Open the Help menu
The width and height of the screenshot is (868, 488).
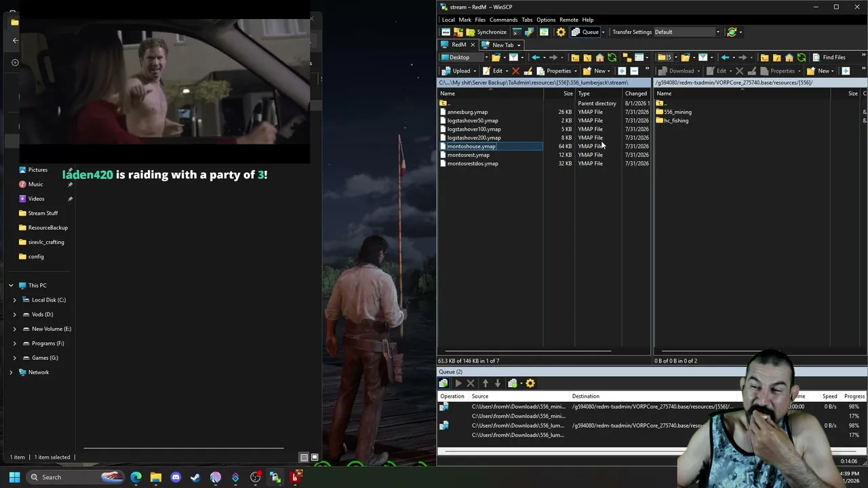(588, 20)
